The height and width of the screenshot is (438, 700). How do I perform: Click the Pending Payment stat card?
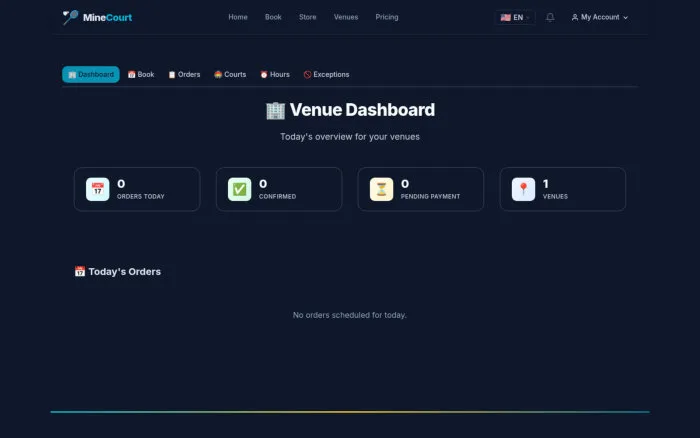pyautogui.click(x=421, y=189)
